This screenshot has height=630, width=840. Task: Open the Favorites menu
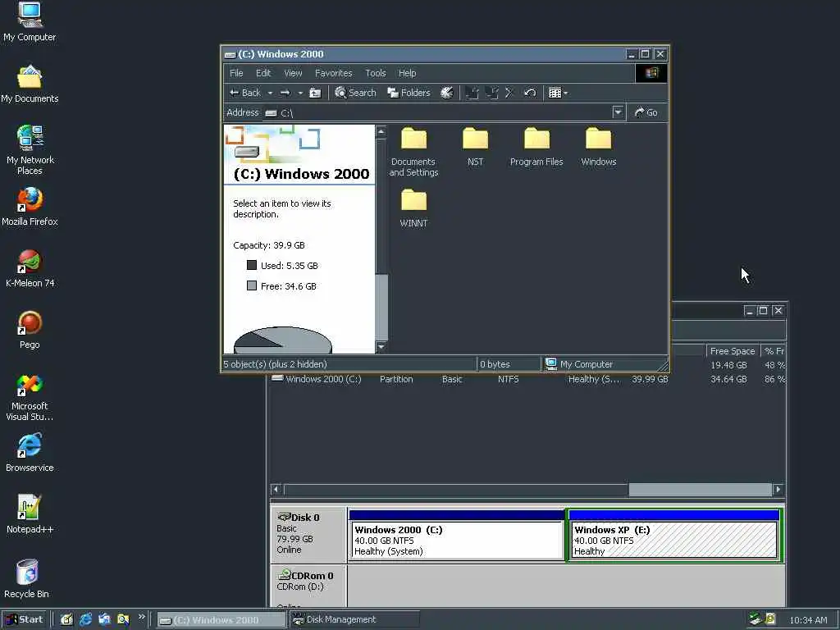333,73
